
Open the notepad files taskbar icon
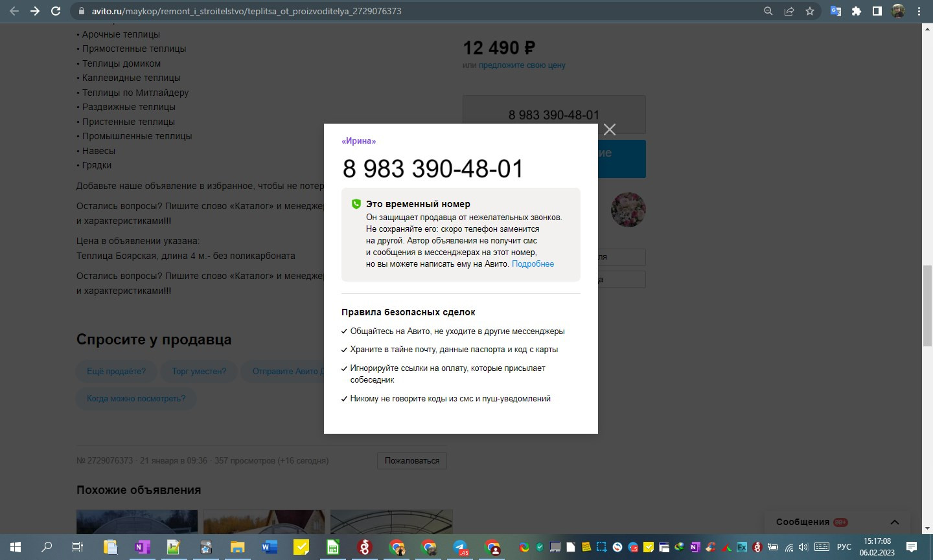pyautogui.click(x=109, y=547)
